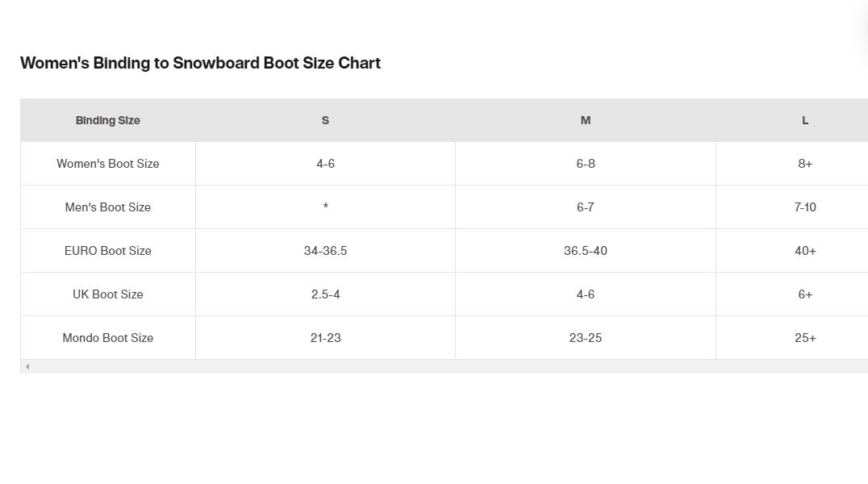Click the M binding size header
The image size is (868, 484).
click(586, 120)
